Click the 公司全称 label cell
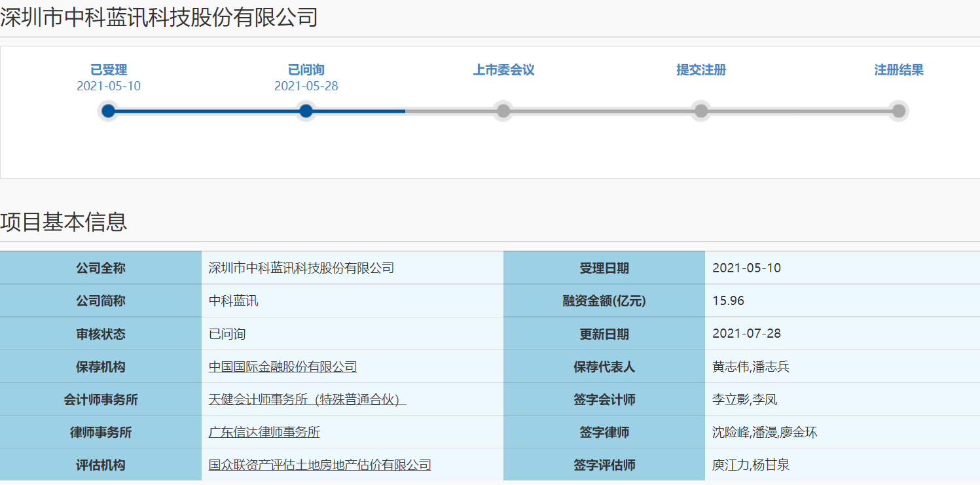This screenshot has width=980, height=485. [101, 268]
